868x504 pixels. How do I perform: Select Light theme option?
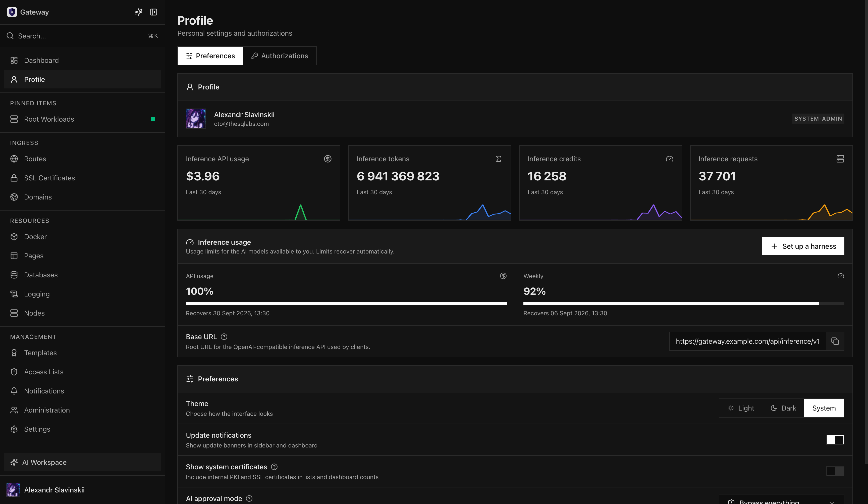741,408
